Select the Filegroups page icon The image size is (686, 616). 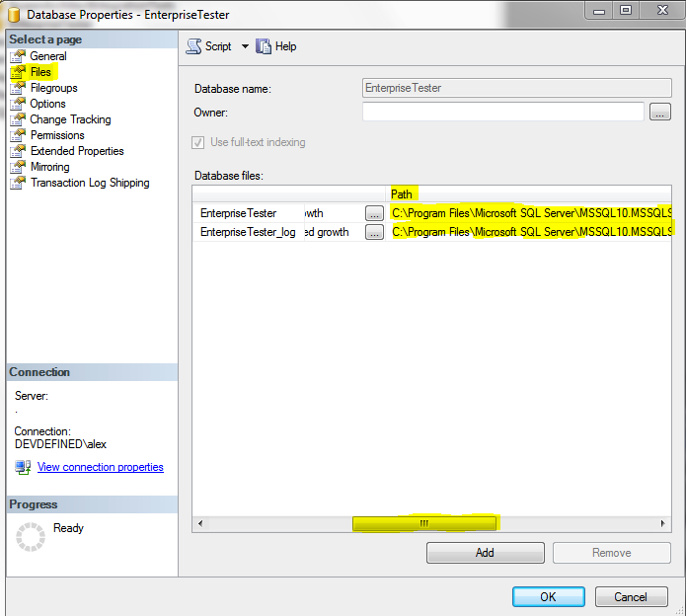(x=18, y=88)
